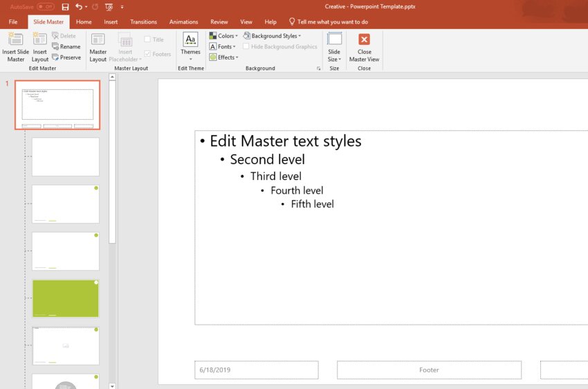The height and width of the screenshot is (389, 588).
Task: Open the File menu tab
Action: pos(13,22)
